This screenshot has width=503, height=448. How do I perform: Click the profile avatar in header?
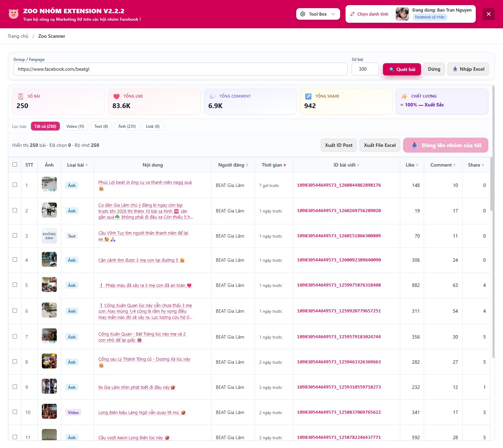(x=402, y=14)
